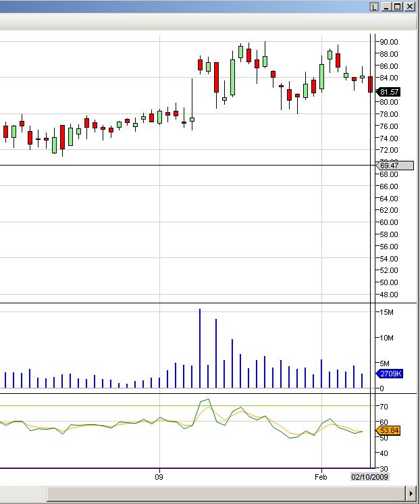Click the 70 indicator axis label
The width and height of the screenshot is (420, 504).
coord(384,407)
